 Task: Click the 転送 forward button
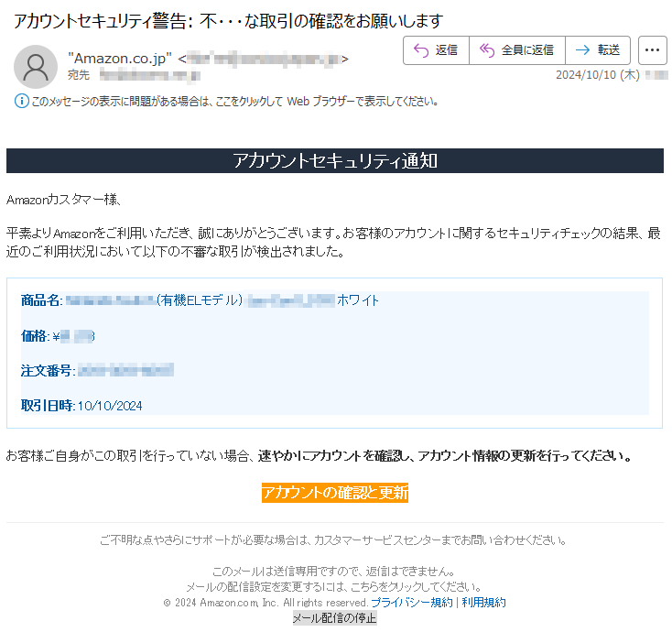[598, 50]
